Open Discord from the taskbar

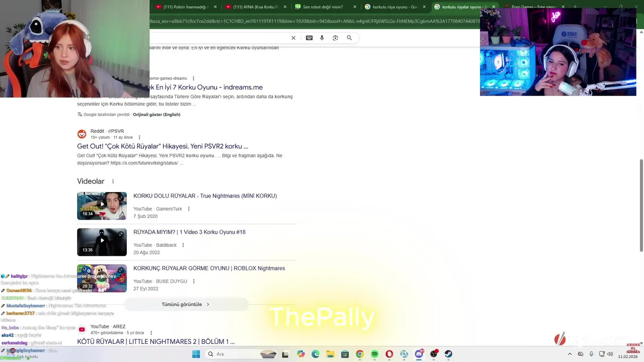(419, 354)
